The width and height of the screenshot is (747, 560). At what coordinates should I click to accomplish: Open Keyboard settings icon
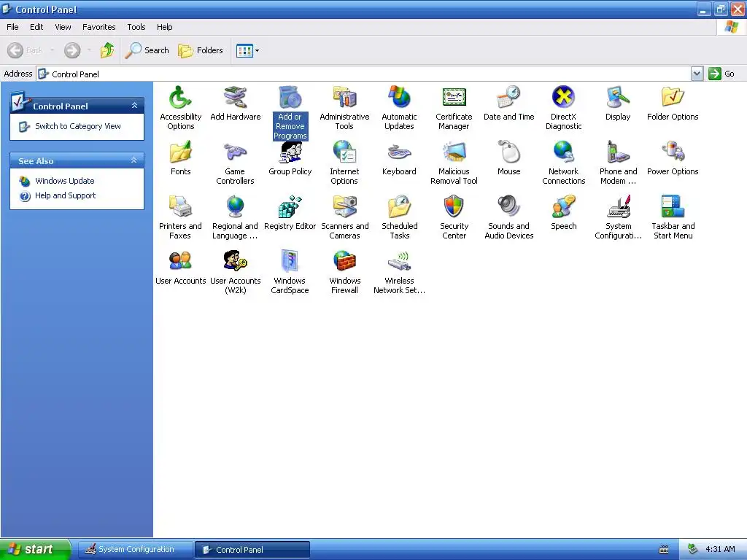tap(399, 158)
